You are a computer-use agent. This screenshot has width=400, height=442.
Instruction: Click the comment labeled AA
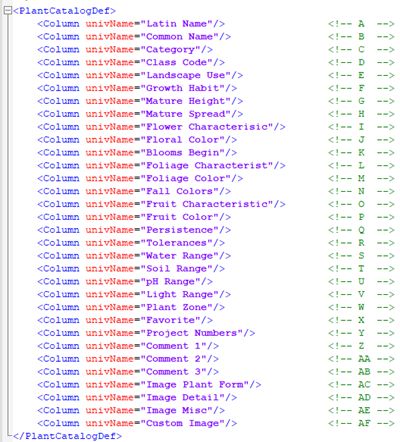pyautogui.click(x=361, y=359)
